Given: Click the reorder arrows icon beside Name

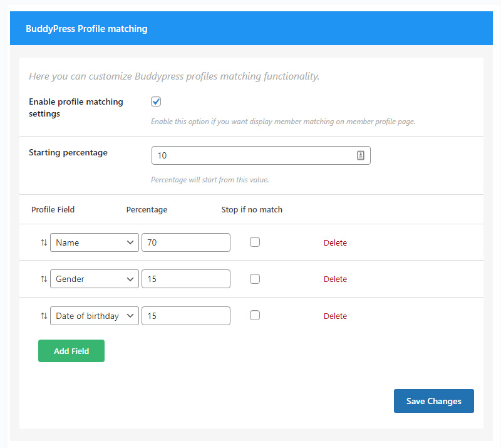Looking at the screenshot, I should click(44, 242).
